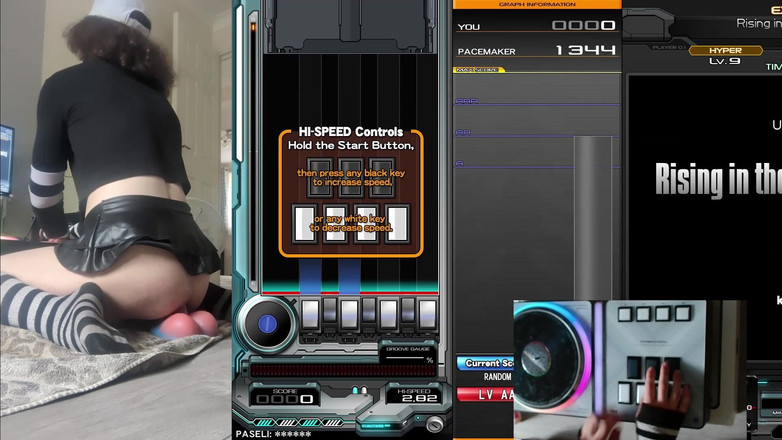Screen dimensions: 782x440
Task: Click the GRAPH INFORMATION header
Action: tap(537, 4)
